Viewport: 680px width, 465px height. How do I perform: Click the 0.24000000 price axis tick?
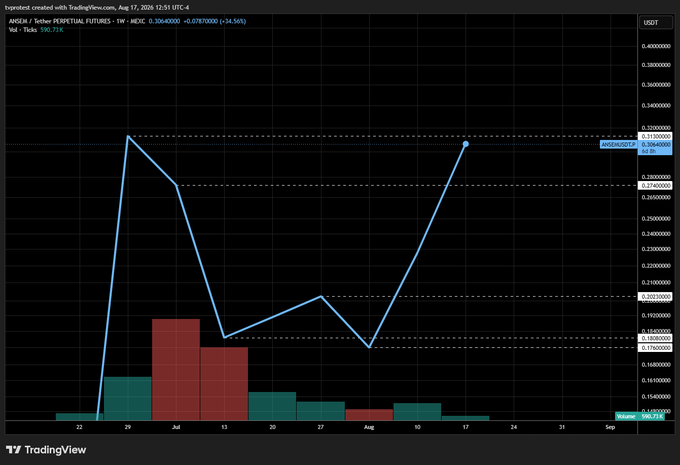point(656,234)
